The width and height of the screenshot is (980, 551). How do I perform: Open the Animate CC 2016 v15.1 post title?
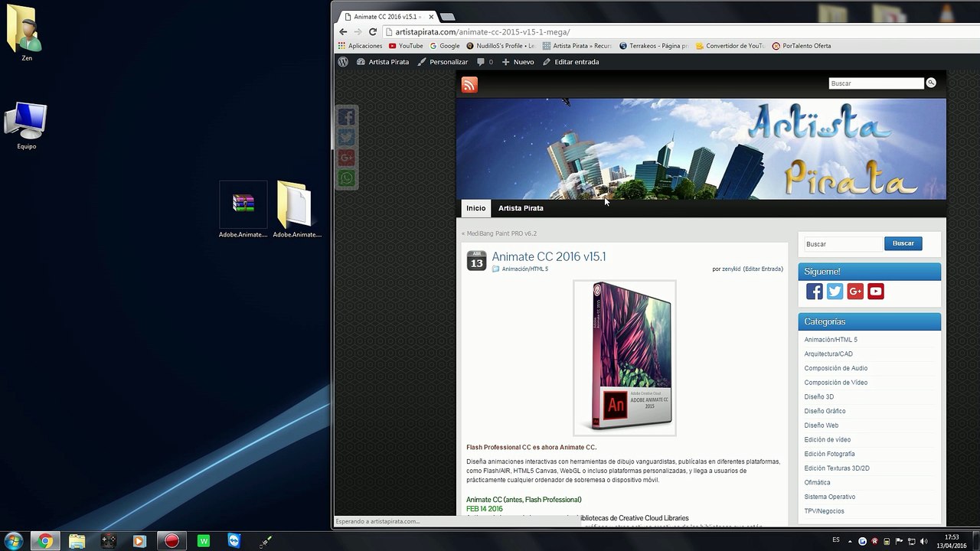click(x=548, y=256)
